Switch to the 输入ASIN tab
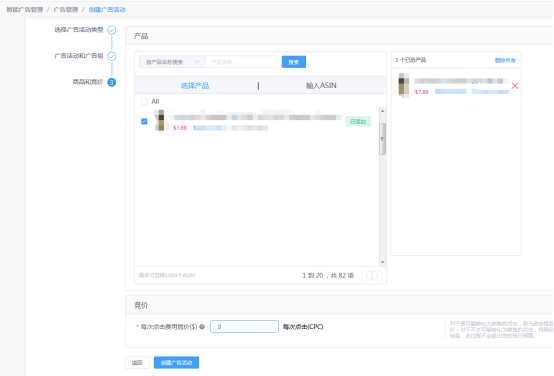 click(321, 86)
